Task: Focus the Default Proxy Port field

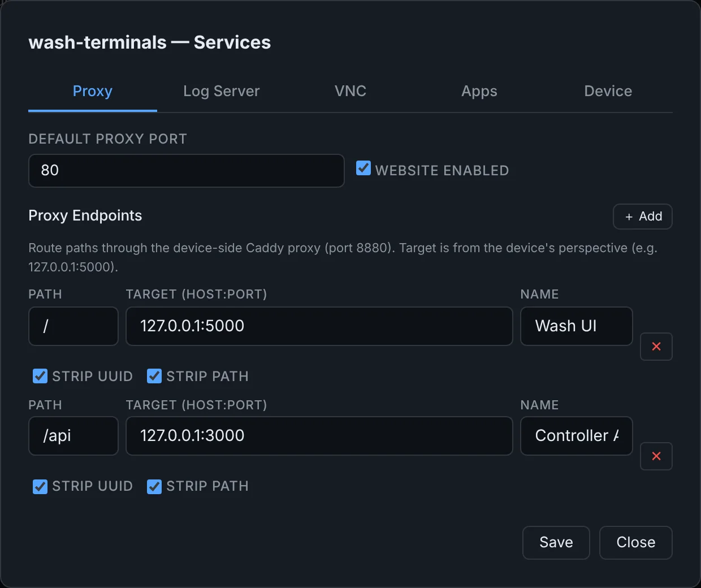Action: click(x=187, y=171)
